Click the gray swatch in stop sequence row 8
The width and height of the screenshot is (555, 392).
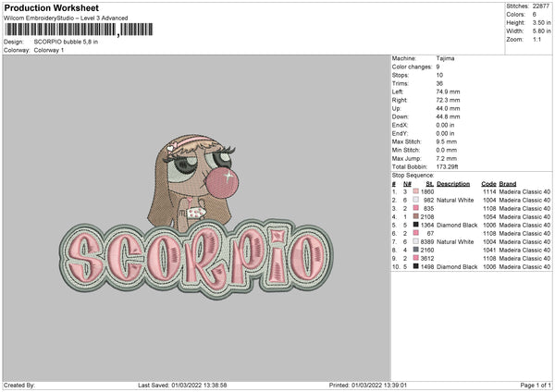coord(416,250)
